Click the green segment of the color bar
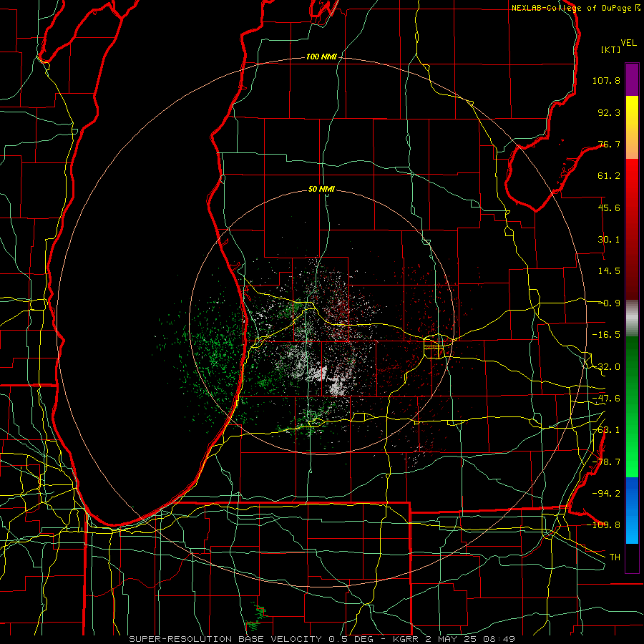Viewport: 644px width, 644px height. coord(632,406)
